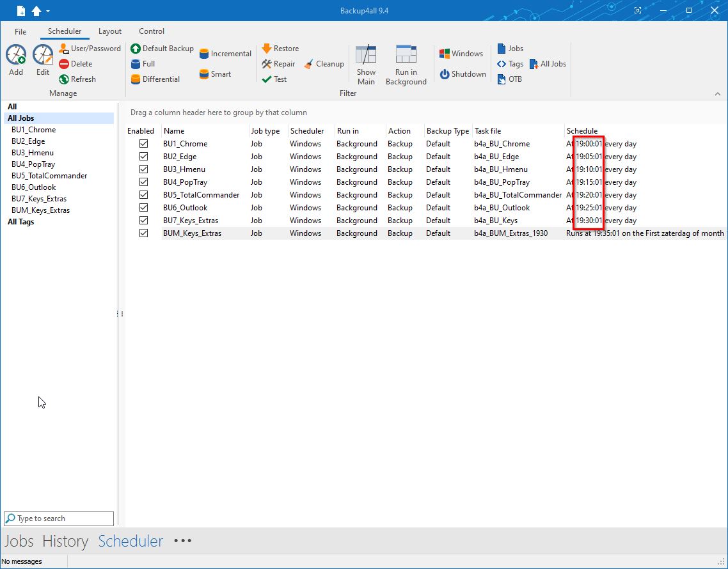Filter by Restore action
Viewport: 728px width, 569px height.
pyautogui.click(x=280, y=48)
